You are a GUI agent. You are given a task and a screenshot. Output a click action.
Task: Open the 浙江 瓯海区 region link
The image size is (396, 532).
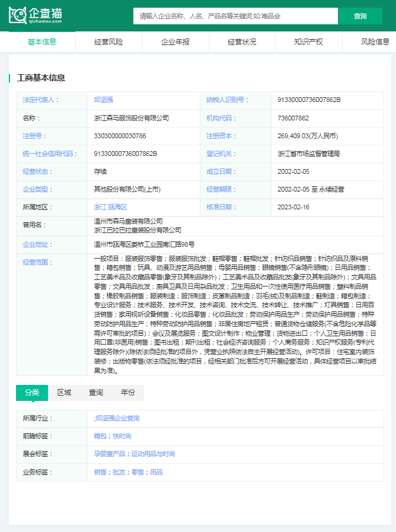(x=110, y=207)
